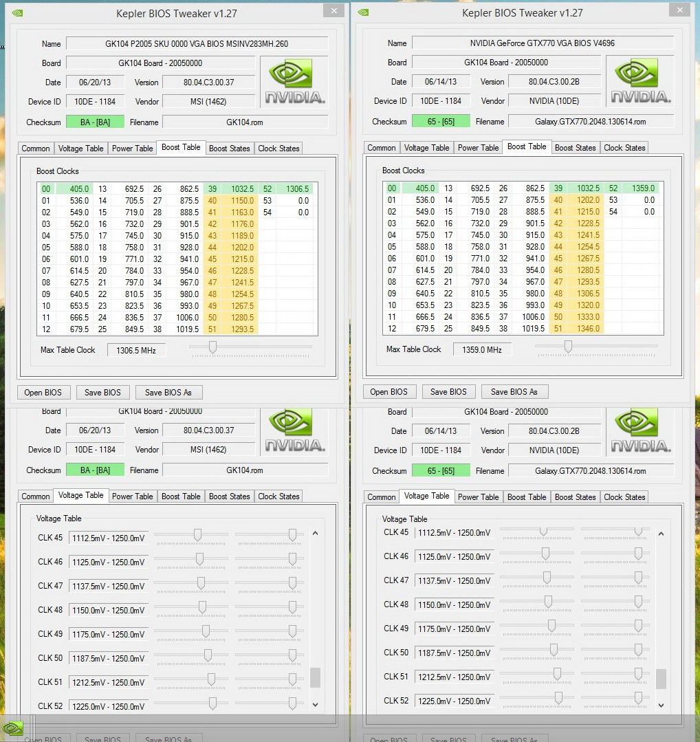Click the Max Table Clock field reading 1359.0 MHz
This screenshot has height=742, width=700.
(x=482, y=350)
